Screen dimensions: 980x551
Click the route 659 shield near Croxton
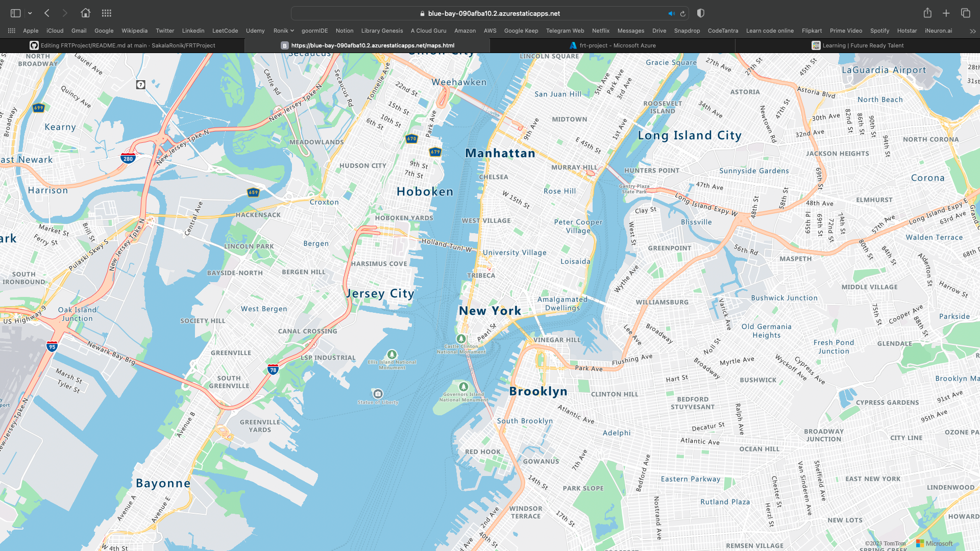coord(254,192)
